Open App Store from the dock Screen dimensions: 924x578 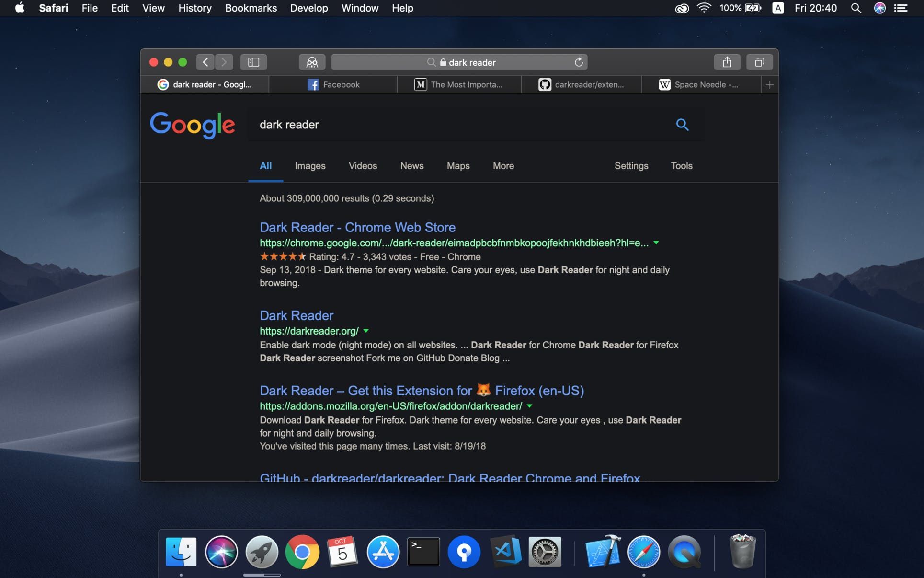(383, 551)
